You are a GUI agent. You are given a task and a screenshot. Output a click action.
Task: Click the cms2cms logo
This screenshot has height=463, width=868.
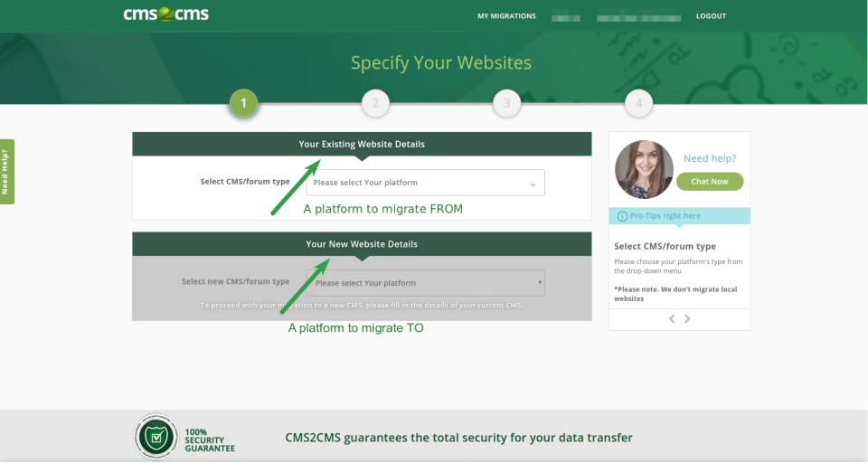coord(165,14)
